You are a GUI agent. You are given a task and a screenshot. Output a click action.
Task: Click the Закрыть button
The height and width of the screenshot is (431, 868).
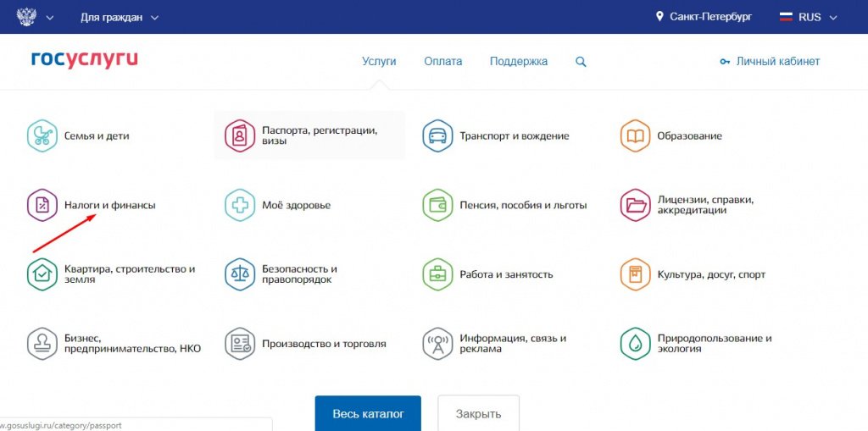tap(478, 413)
